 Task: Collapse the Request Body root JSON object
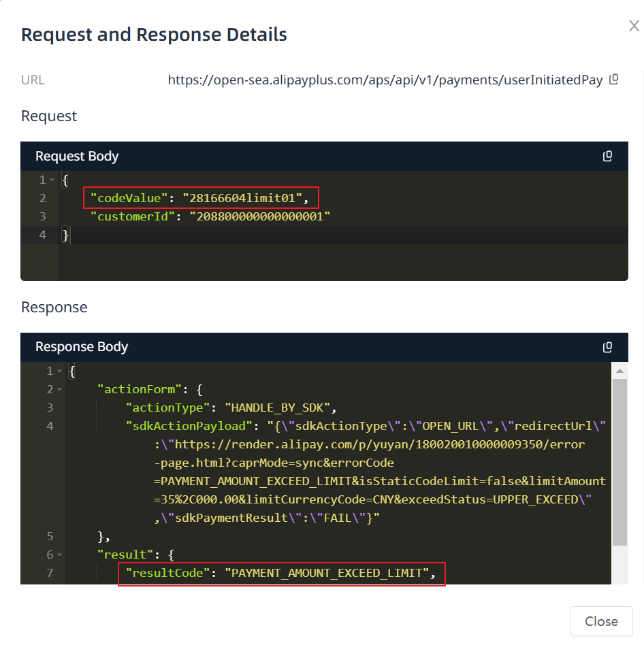52,180
